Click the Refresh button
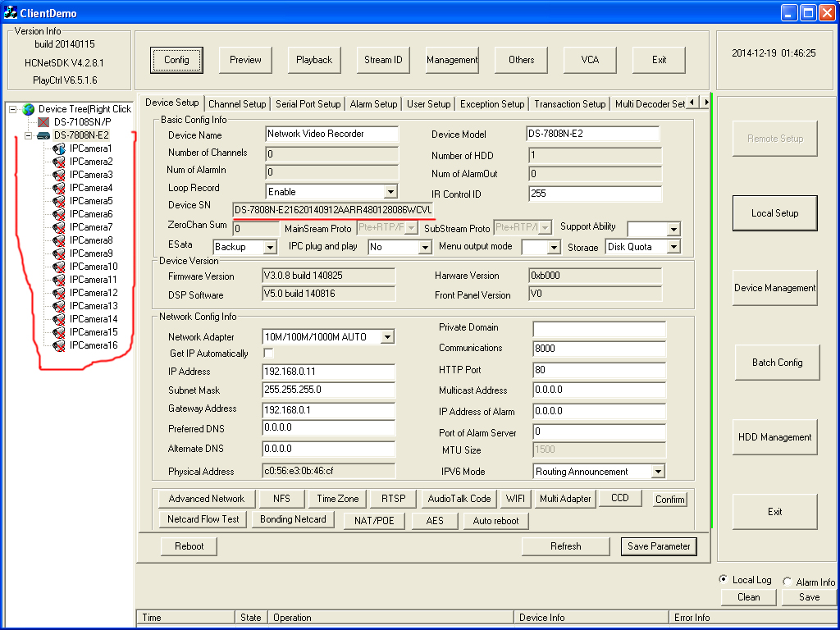The image size is (840, 630). coord(566,546)
